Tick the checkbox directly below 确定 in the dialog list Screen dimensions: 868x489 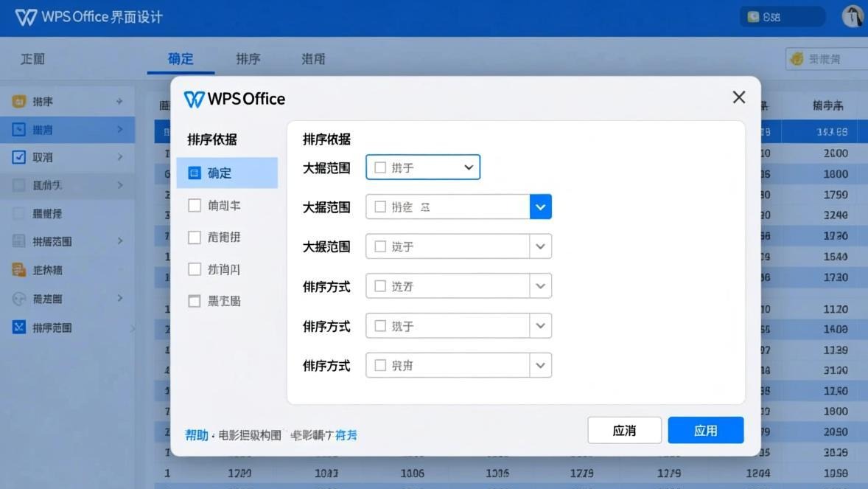tap(195, 205)
